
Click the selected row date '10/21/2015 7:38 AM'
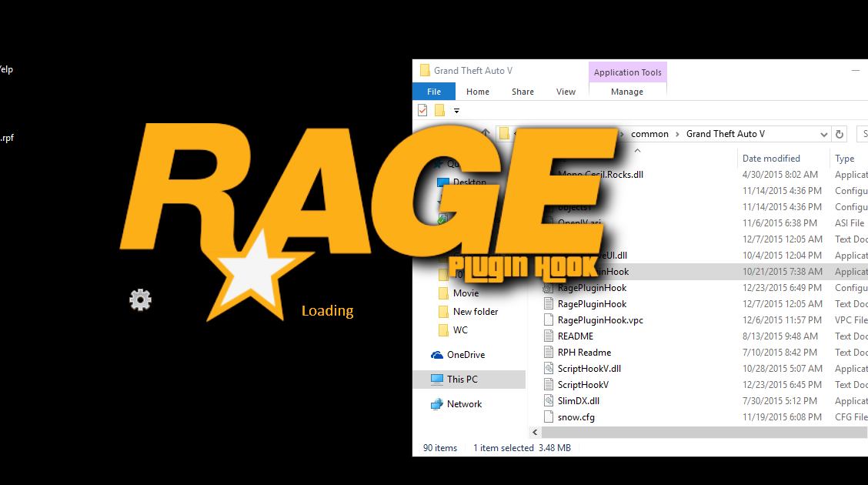click(x=782, y=271)
